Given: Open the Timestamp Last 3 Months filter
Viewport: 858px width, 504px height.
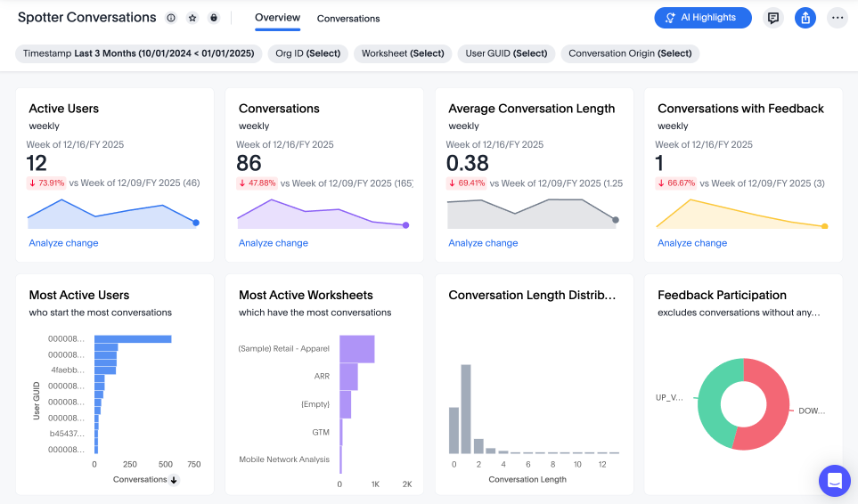Looking at the screenshot, I should 139,53.
